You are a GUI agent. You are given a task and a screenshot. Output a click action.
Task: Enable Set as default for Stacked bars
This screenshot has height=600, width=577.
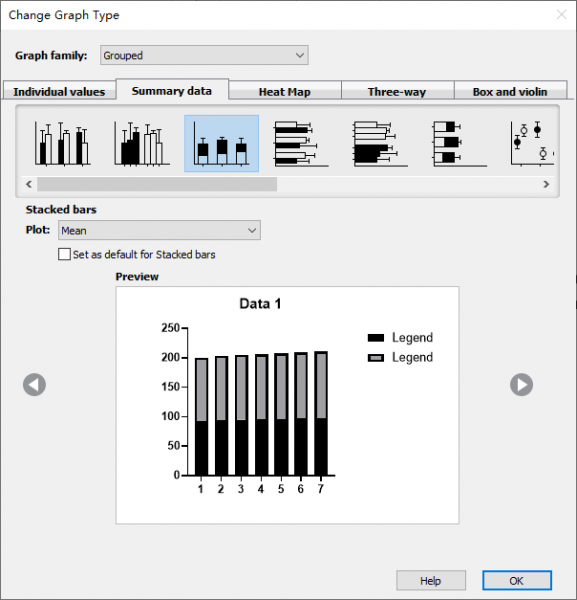tap(64, 254)
